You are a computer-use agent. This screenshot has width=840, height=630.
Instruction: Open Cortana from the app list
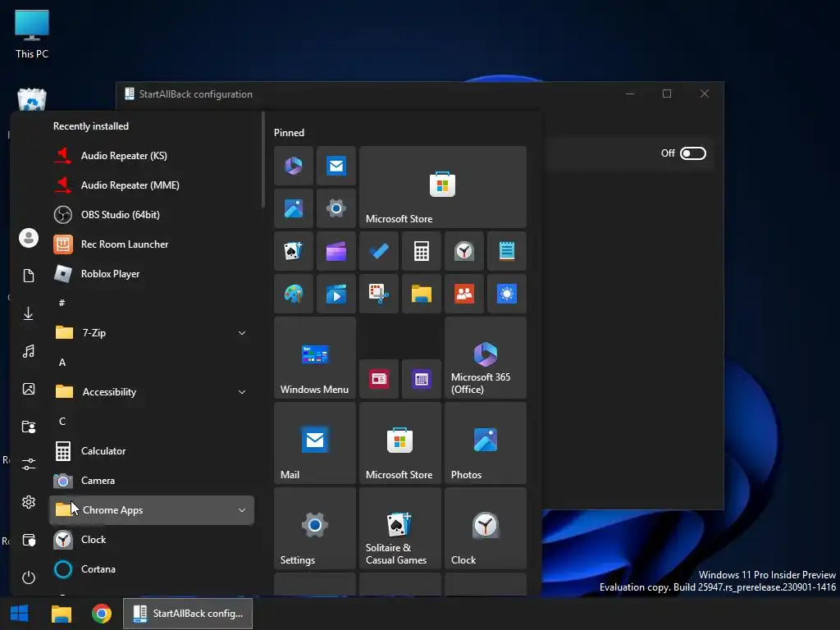point(152,569)
